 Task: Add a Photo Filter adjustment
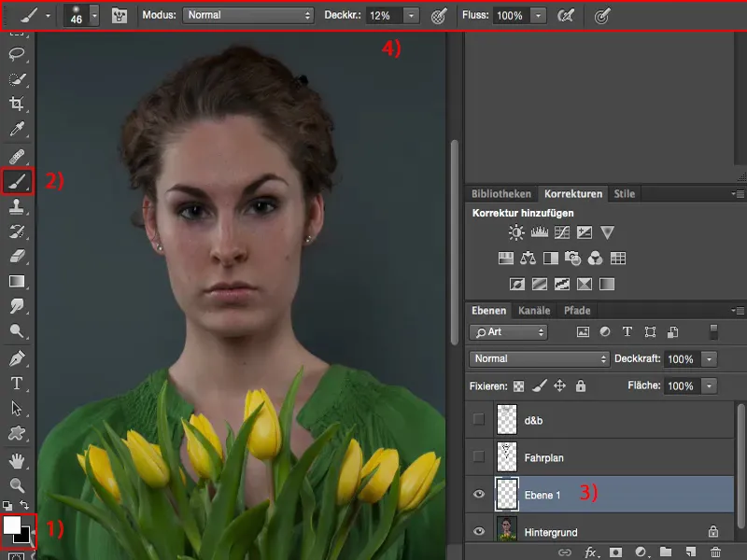pyautogui.click(x=572, y=259)
